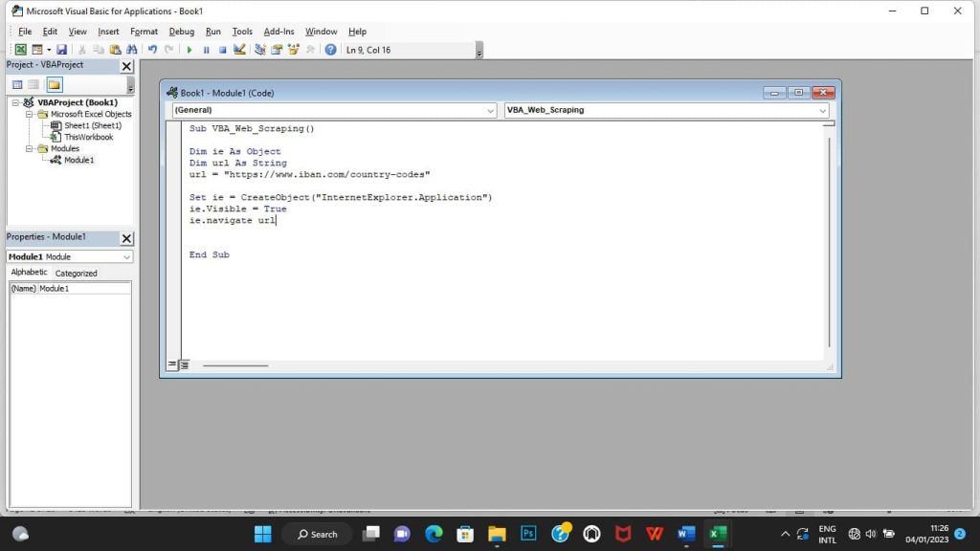980x551 pixels.
Task: Switch to the Categorized properties tab
Action: point(76,273)
